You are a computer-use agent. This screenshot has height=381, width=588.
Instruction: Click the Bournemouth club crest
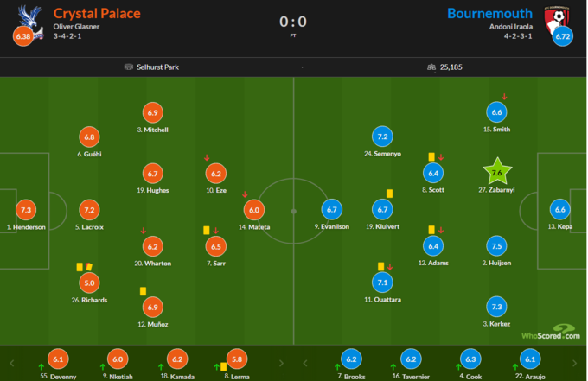[x=559, y=17]
